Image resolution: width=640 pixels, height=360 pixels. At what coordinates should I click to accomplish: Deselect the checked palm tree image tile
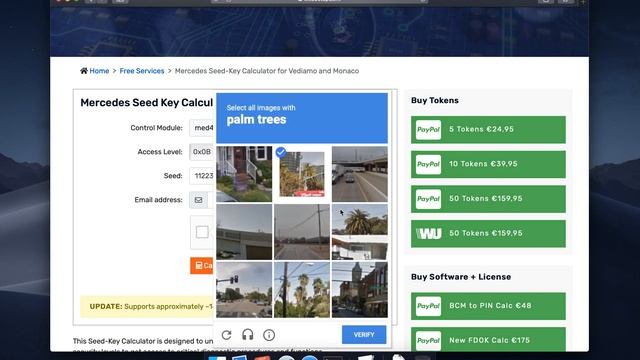[x=302, y=174]
